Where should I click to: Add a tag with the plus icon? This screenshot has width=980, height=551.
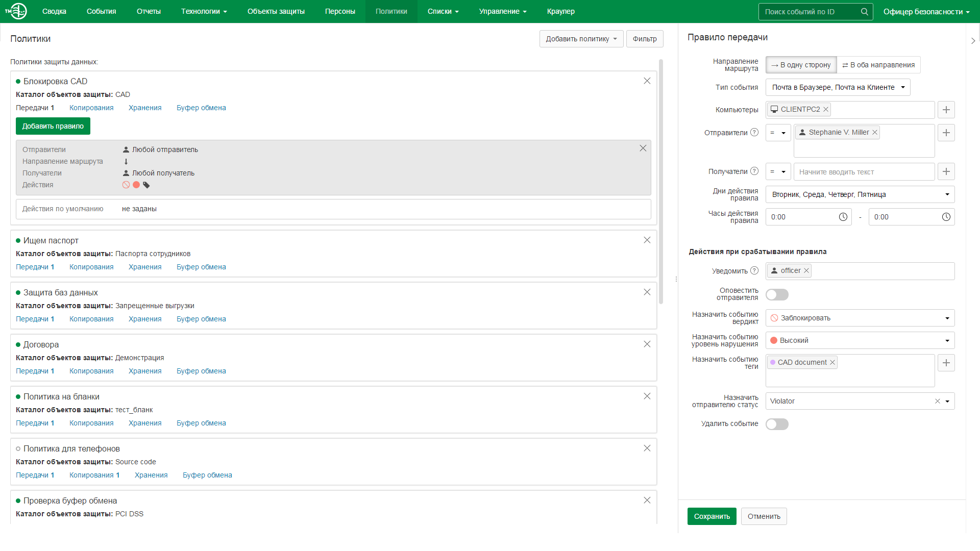(946, 363)
